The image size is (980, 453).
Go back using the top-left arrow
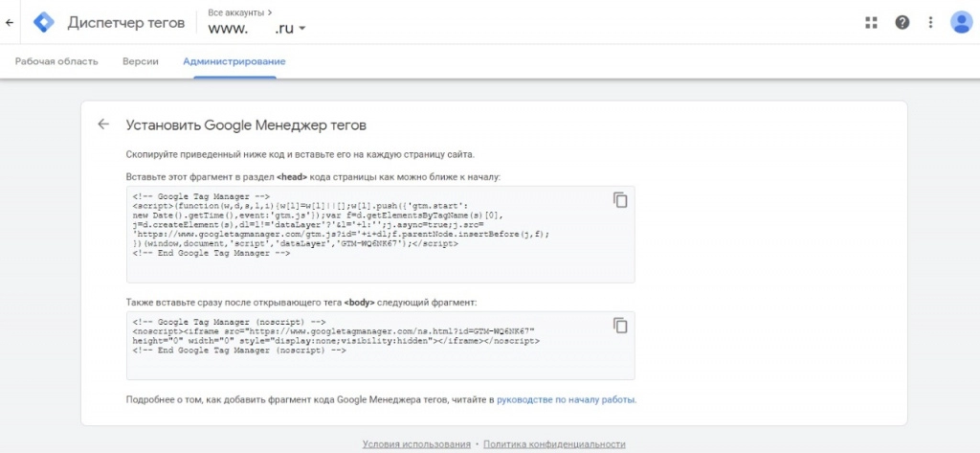10,23
